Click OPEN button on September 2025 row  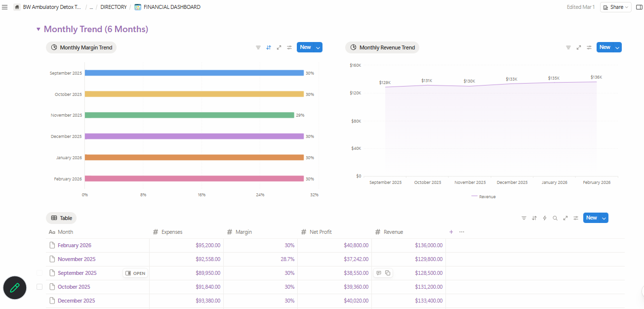(x=135, y=273)
